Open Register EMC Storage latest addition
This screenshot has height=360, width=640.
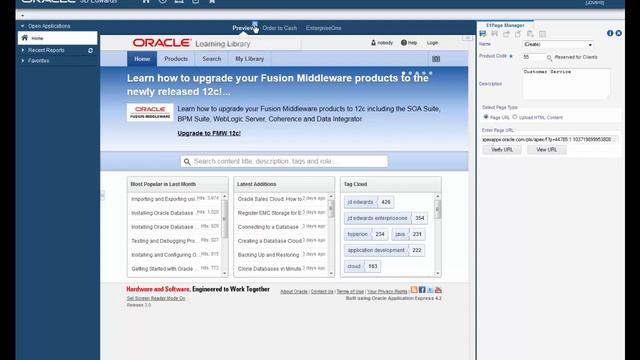click(269, 213)
